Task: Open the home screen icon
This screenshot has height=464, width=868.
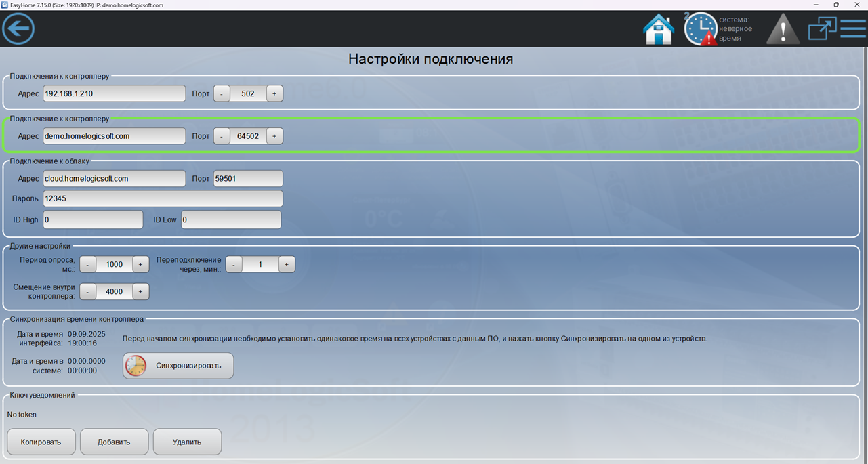Action: [658, 29]
